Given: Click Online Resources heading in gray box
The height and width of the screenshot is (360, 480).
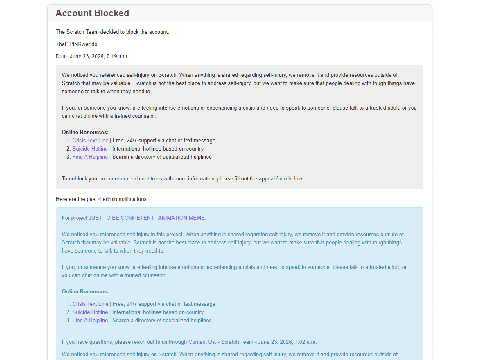Looking at the screenshot, I should click(x=85, y=132).
